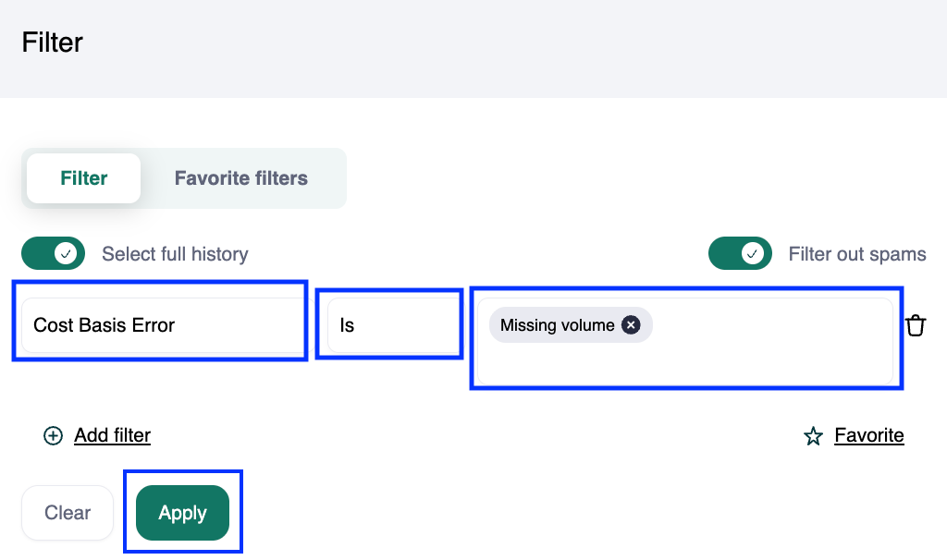
Task: Switch to the Favorite filters tab
Action: tap(240, 178)
